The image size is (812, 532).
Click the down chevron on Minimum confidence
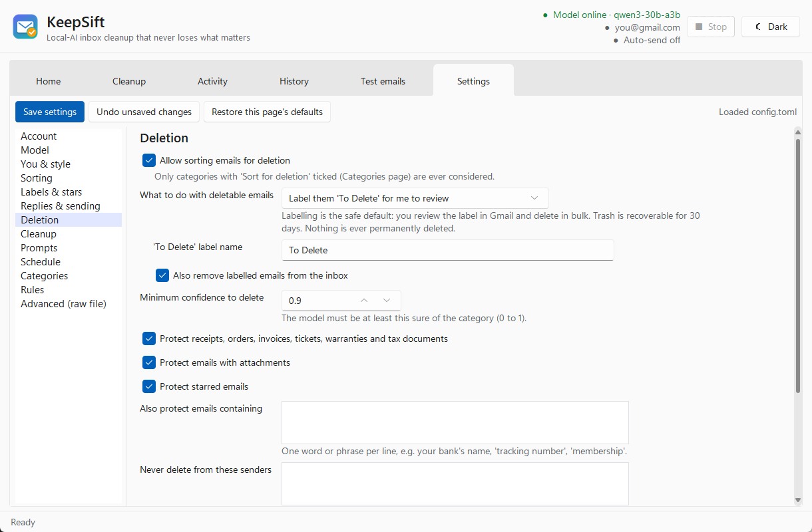pyautogui.click(x=387, y=301)
